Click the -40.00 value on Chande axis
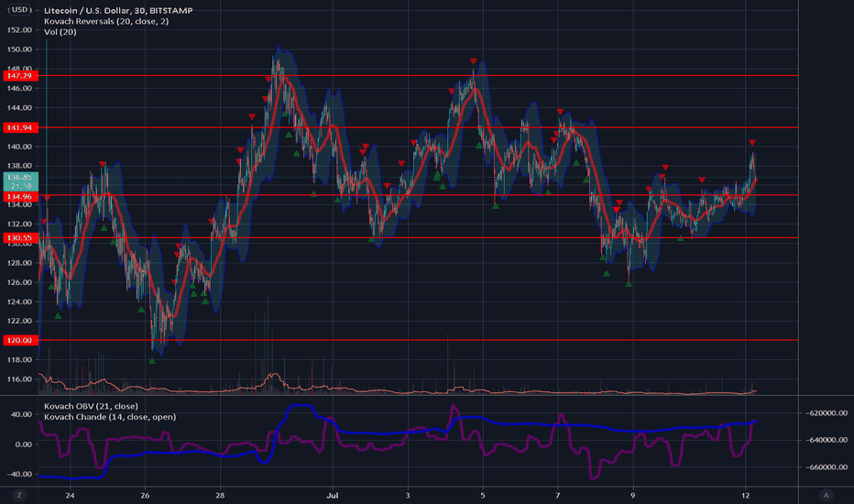854x504 pixels. coord(19,474)
